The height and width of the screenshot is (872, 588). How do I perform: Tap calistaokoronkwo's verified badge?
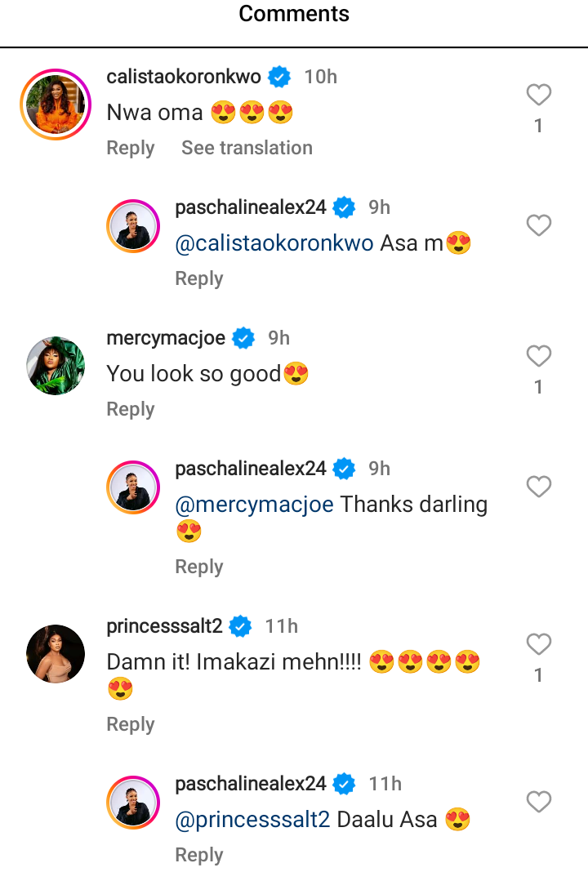pos(280,78)
